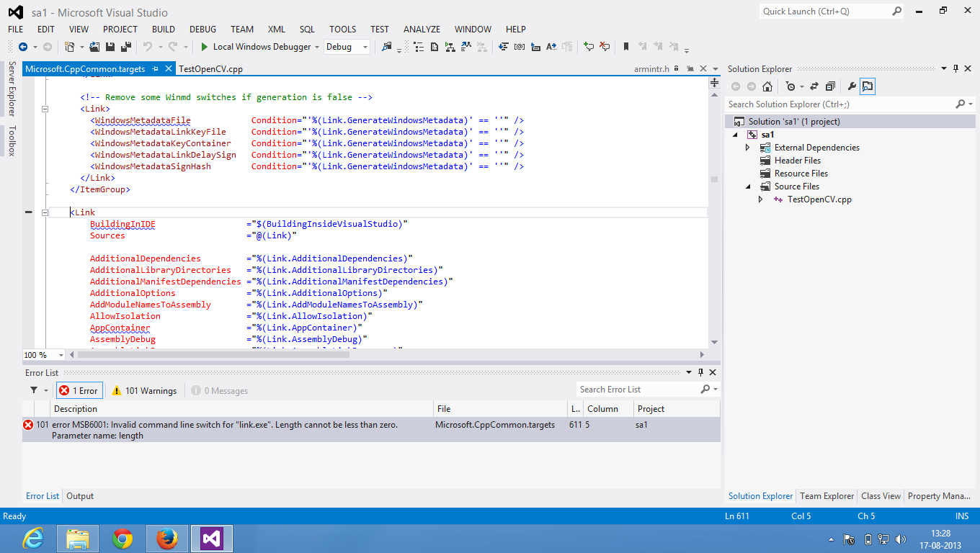Open the BUILD menu
Screen dimensions: 980x553
164,30
